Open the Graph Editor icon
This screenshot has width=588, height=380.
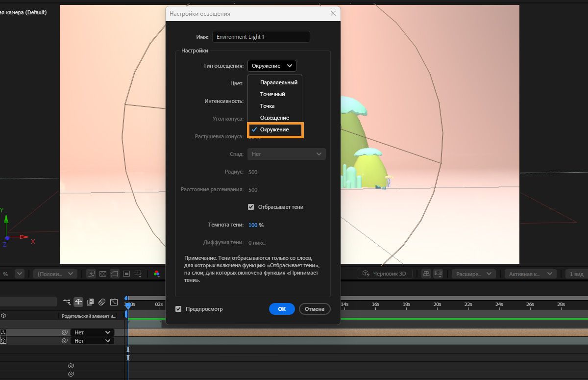[114, 302]
